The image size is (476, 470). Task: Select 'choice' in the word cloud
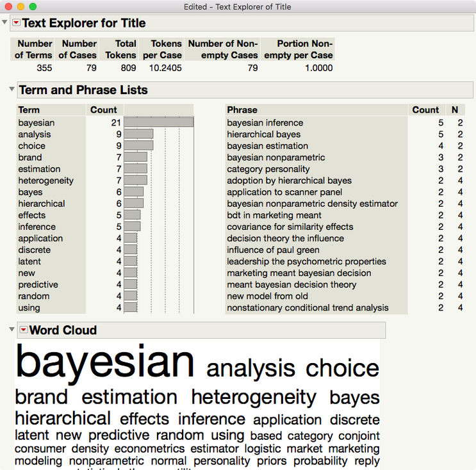342,368
